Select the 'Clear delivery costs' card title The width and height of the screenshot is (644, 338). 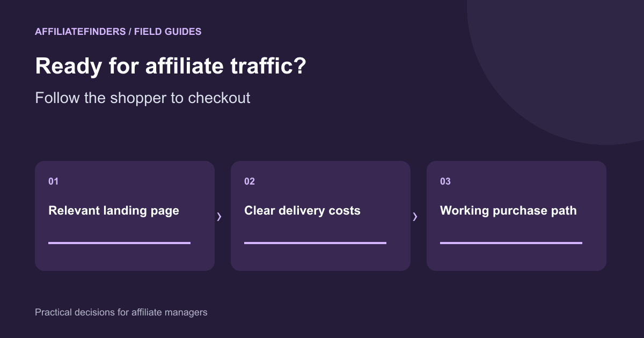302,211
